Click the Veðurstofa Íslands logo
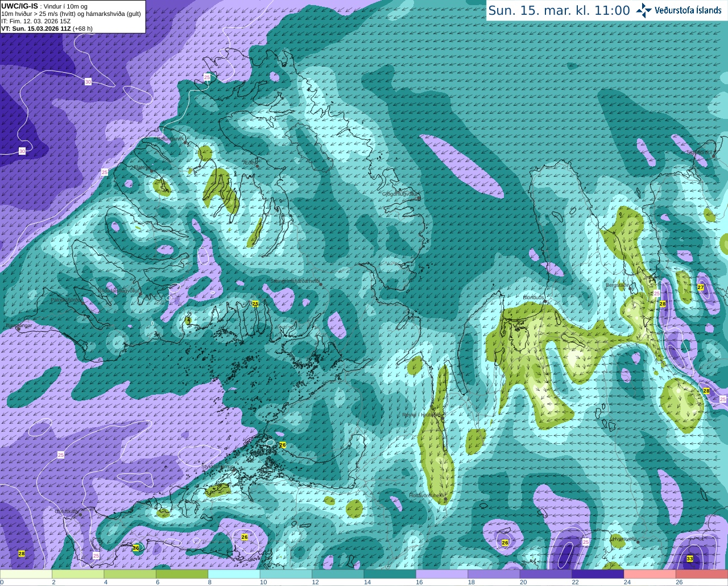The image size is (728, 586). (x=643, y=10)
